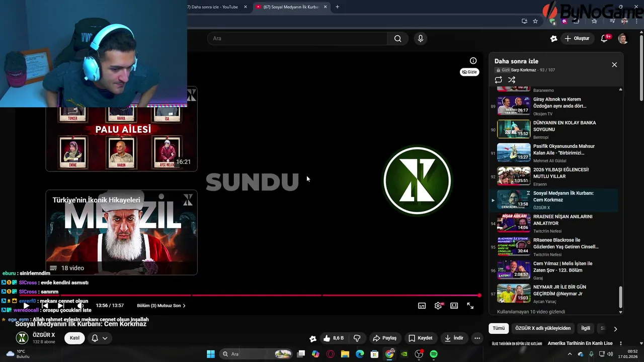Click the Paylaş share button
The height and width of the screenshot is (362, 644).
[x=385, y=338]
